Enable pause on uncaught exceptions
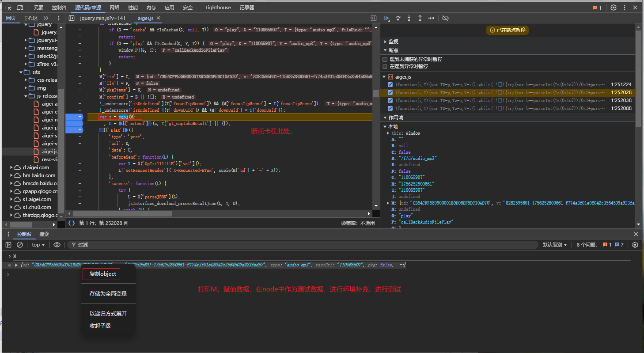This screenshot has width=644, height=353. pos(385,59)
